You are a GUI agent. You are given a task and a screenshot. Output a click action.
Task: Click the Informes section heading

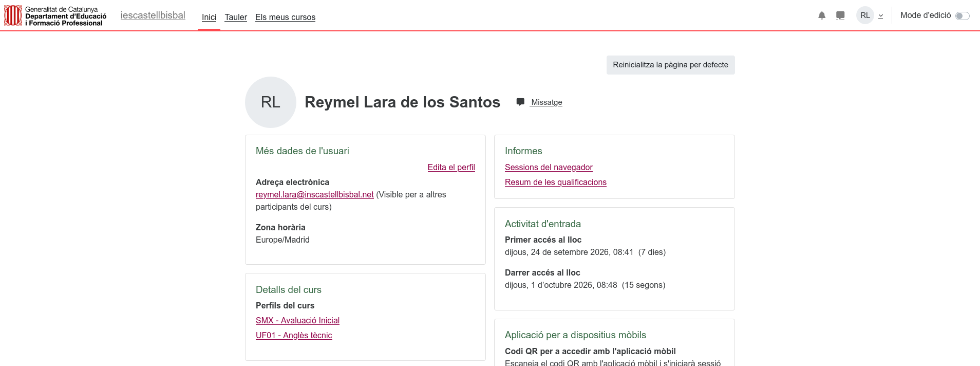[523, 151]
